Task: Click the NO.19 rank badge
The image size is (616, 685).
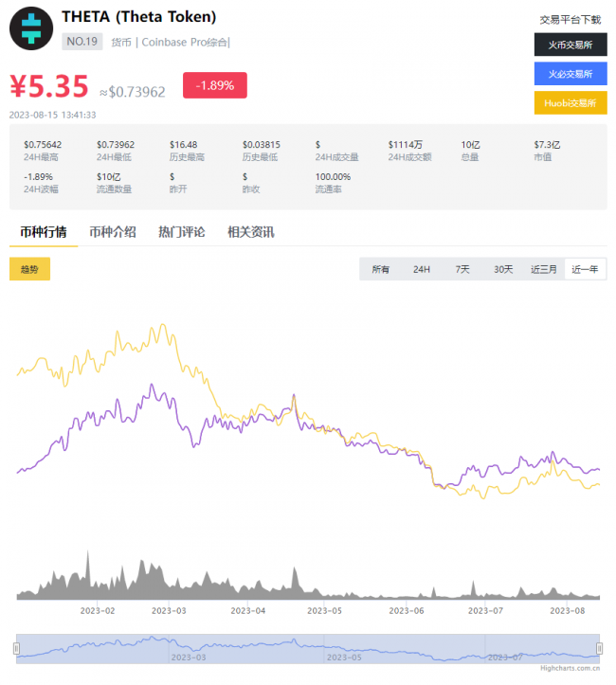Action: click(82, 42)
